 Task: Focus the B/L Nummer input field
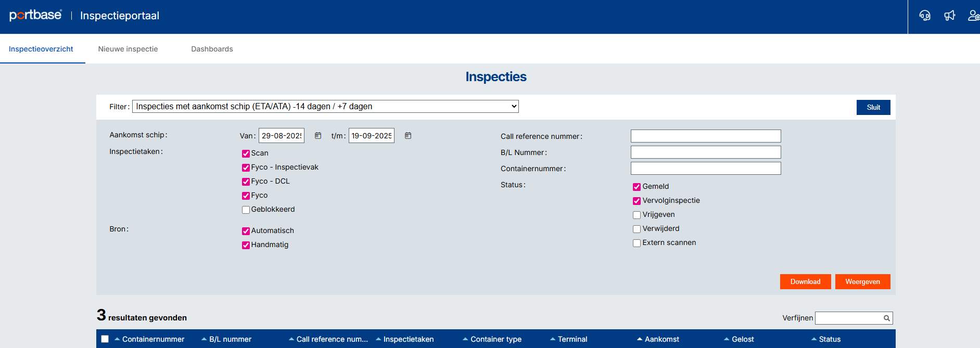click(706, 152)
